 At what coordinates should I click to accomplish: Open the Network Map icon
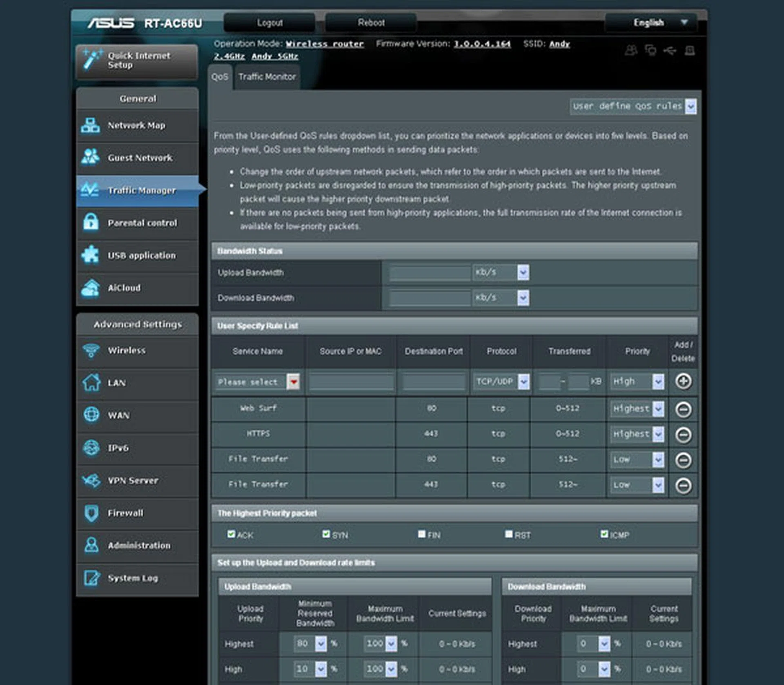(90, 125)
